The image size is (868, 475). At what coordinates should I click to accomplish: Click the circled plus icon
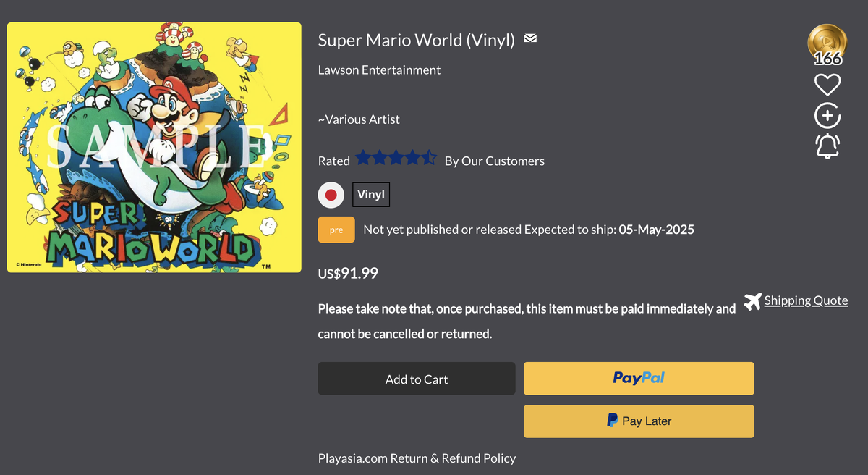pyautogui.click(x=827, y=116)
